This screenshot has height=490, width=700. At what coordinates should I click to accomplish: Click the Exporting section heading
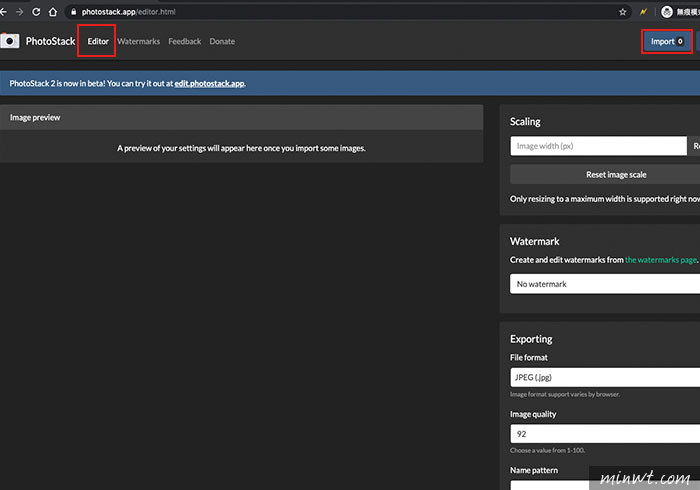coord(531,339)
